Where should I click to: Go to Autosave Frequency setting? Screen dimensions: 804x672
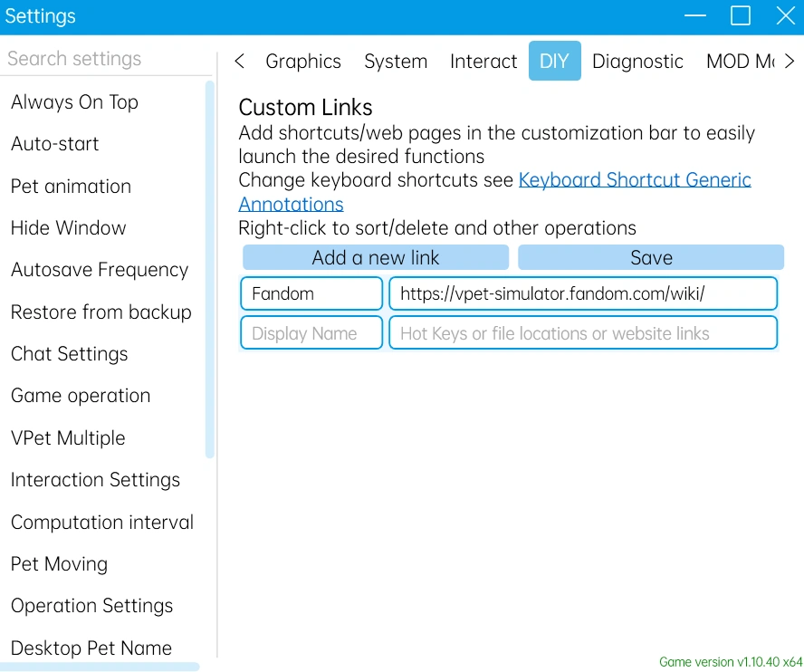(100, 270)
